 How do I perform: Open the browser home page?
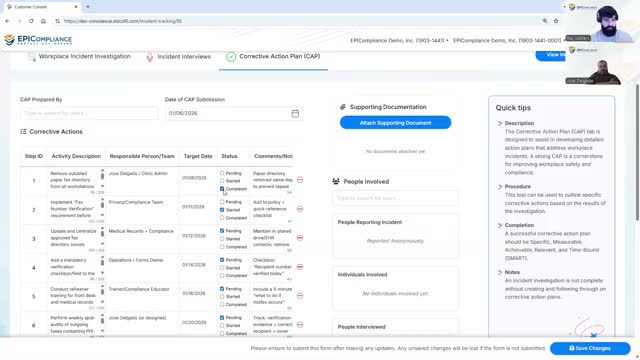(43, 21)
